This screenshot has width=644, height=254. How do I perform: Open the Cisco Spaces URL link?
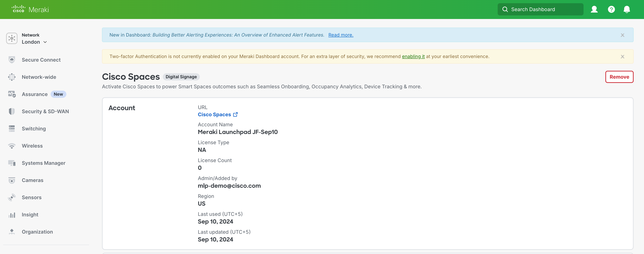[x=214, y=114]
